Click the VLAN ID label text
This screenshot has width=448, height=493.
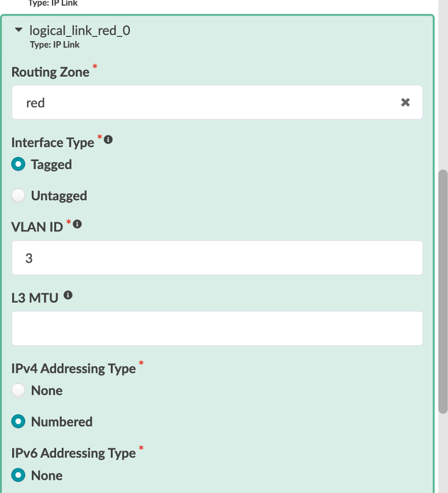click(37, 227)
